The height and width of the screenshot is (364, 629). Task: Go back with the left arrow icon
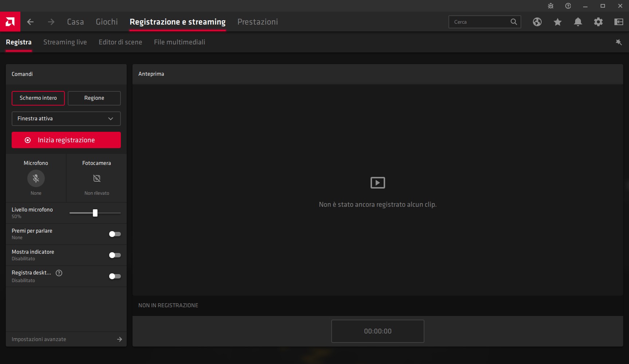(31, 22)
